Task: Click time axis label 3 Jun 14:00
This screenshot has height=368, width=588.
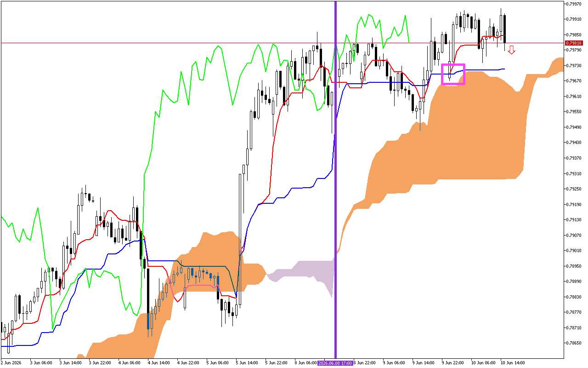Action: pos(70,363)
